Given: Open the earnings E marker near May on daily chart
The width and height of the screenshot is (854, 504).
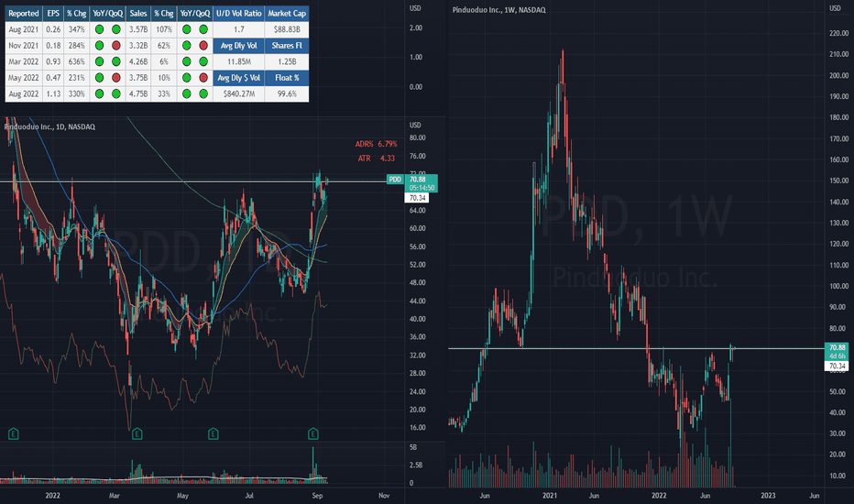Looking at the screenshot, I should [213, 433].
